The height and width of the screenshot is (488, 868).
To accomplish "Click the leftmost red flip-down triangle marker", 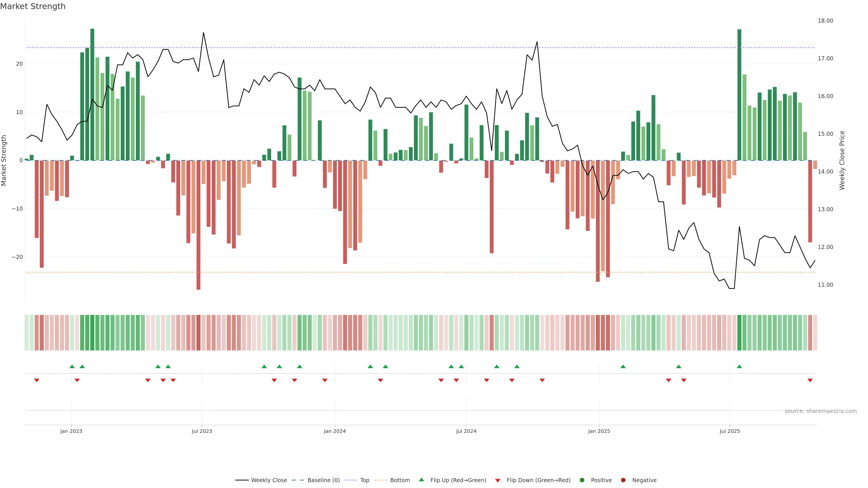I will tap(37, 380).
